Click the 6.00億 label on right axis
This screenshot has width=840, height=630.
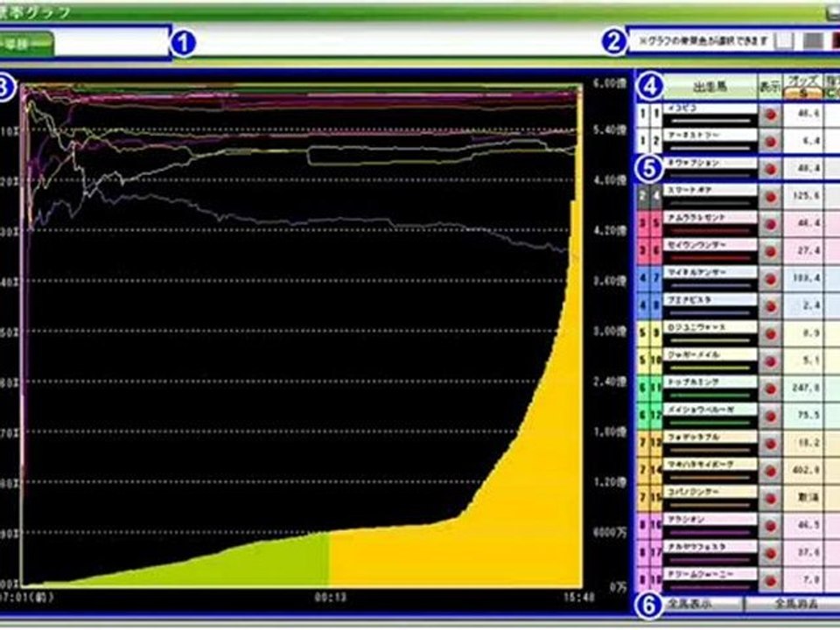pyautogui.click(x=609, y=84)
